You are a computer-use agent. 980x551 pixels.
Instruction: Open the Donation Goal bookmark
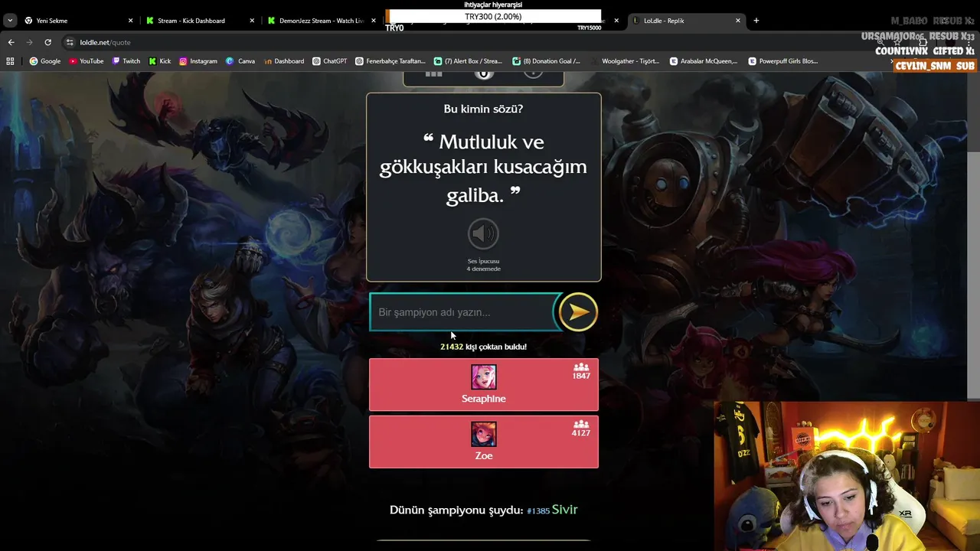(547, 61)
